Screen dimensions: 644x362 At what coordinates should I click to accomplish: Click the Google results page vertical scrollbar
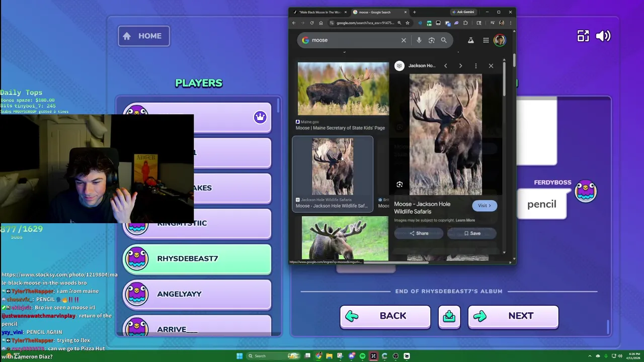click(x=514, y=59)
